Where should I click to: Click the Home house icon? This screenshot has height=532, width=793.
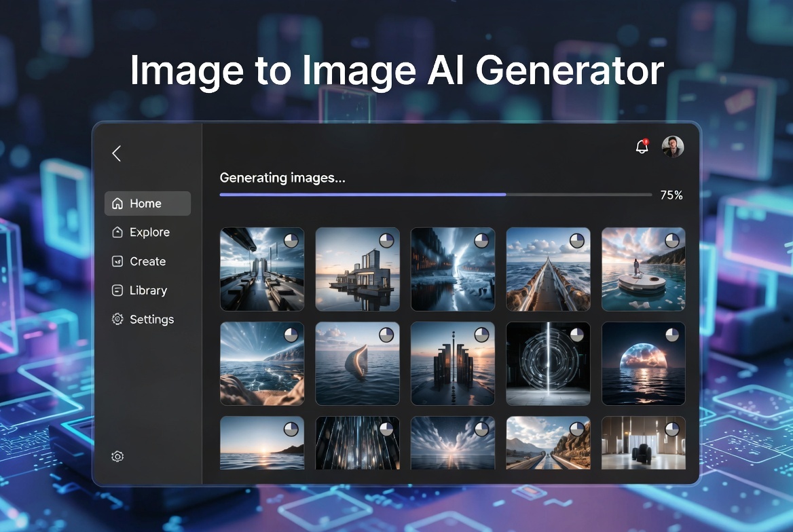pos(117,204)
